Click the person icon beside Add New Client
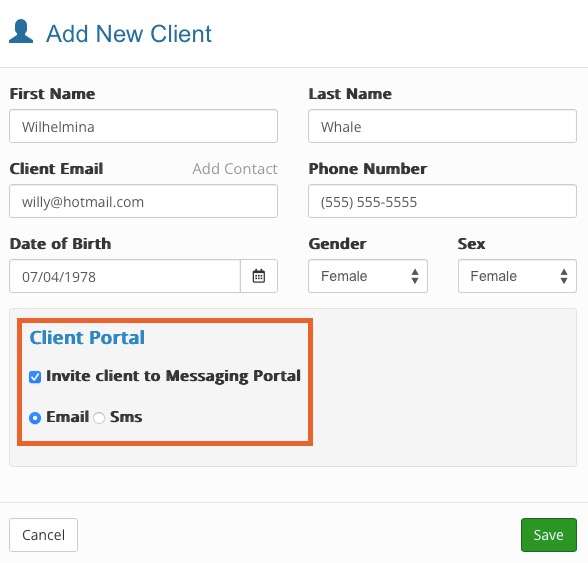Screen dimensions: 588x563 point(21,31)
